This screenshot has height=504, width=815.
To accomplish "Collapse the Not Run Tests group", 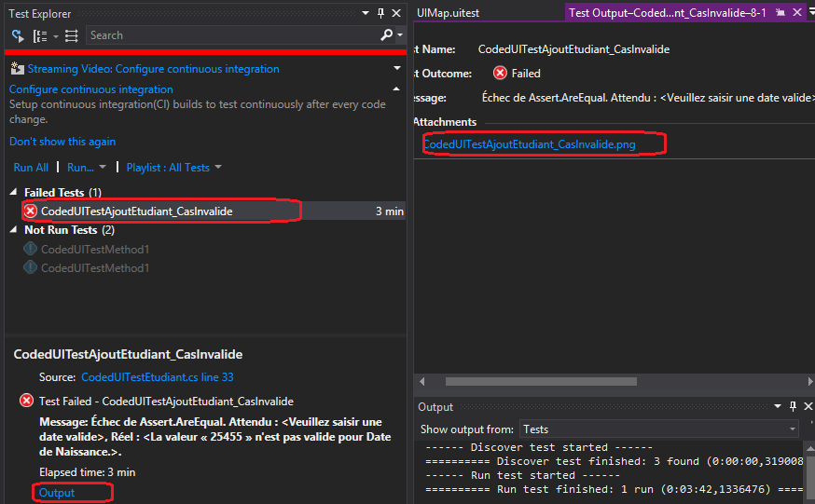I will tap(14, 230).
